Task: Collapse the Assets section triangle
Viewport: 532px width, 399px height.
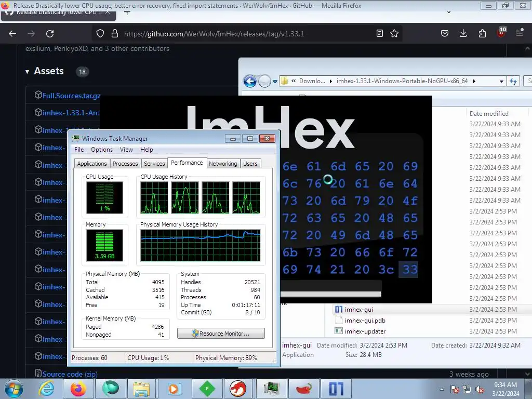Action: [x=27, y=72]
